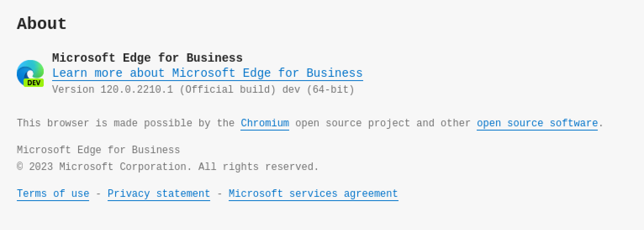Open the Terms of use link

53,194
